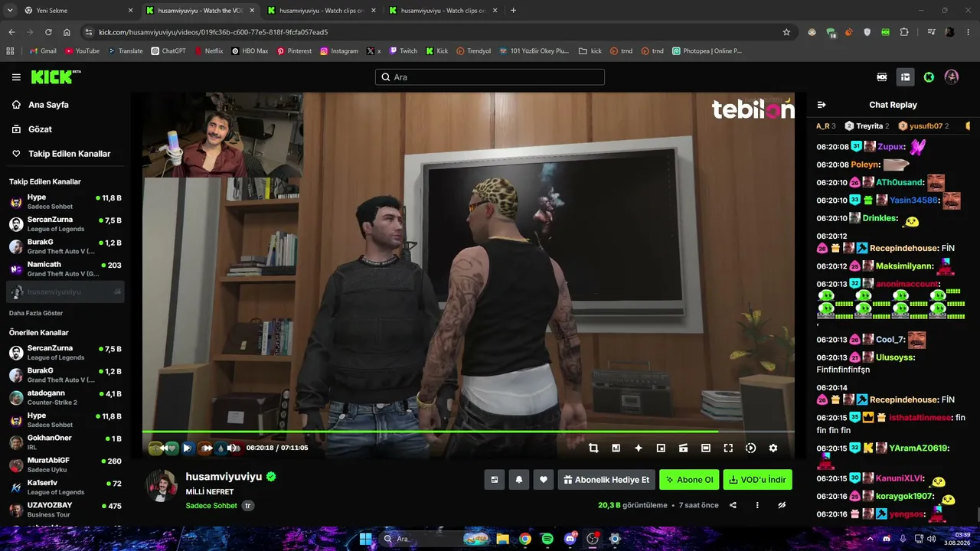Open a new browser tab
The width and height of the screenshot is (980, 551).
click(x=513, y=11)
